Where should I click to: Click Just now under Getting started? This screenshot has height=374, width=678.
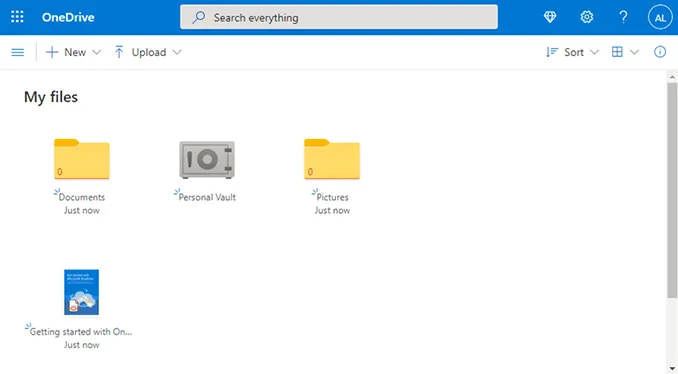pos(82,345)
